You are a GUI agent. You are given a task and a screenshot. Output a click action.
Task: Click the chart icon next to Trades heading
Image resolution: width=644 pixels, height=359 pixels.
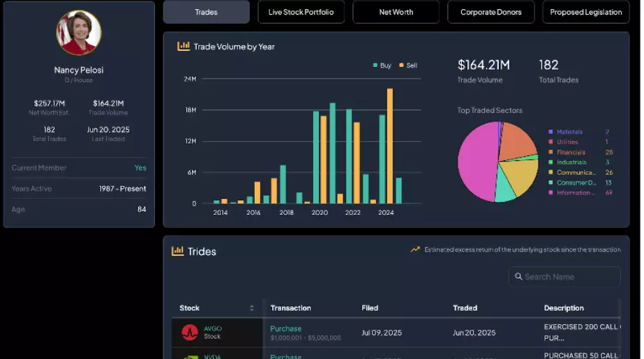click(178, 251)
